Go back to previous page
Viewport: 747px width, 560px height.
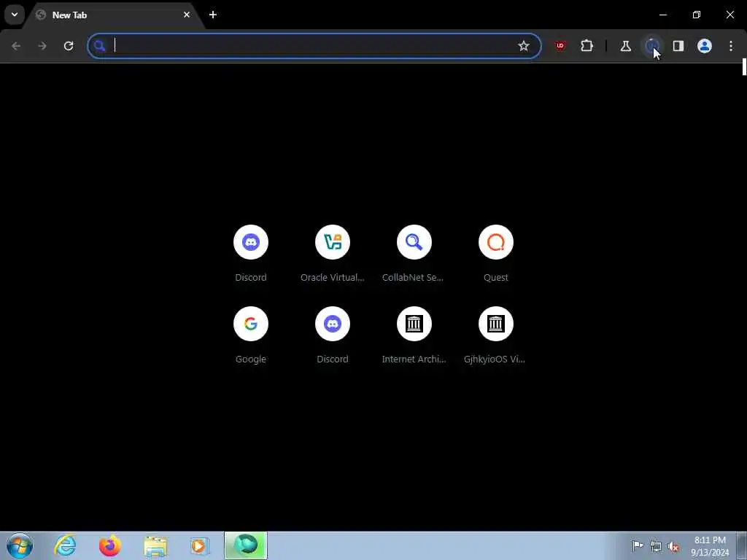pos(16,46)
